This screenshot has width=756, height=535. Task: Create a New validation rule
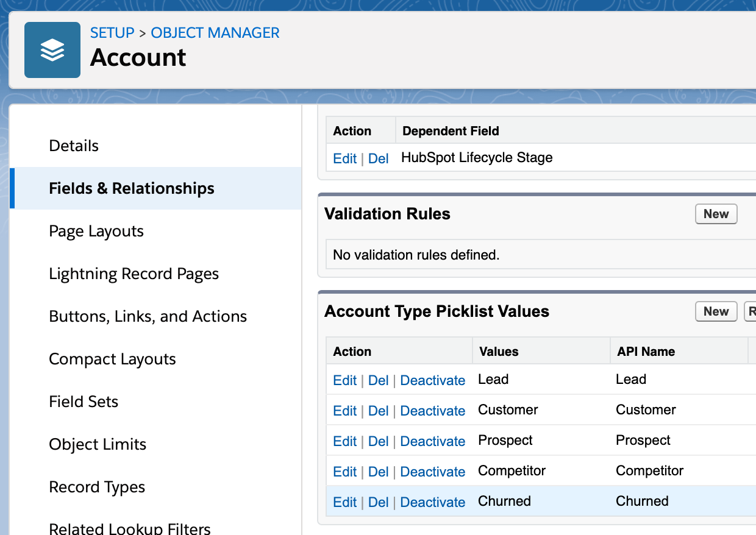tap(716, 214)
